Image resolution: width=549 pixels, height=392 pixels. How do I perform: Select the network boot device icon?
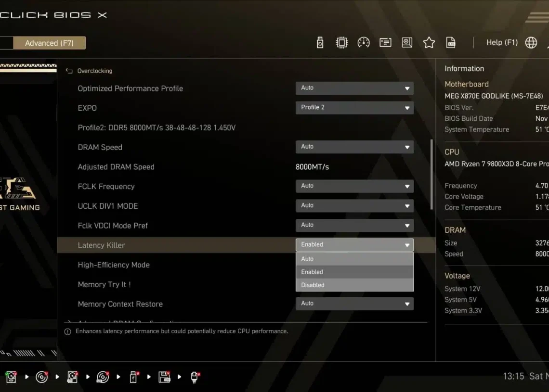pos(195,377)
